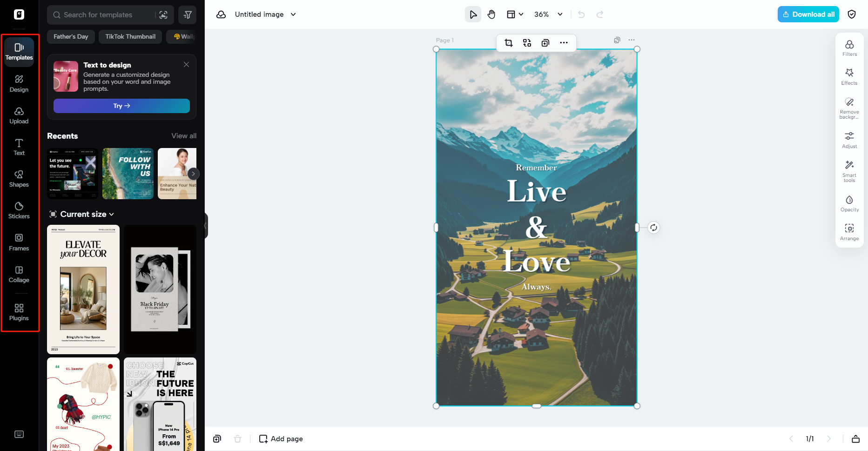Go to the next page arrow

pyautogui.click(x=828, y=439)
